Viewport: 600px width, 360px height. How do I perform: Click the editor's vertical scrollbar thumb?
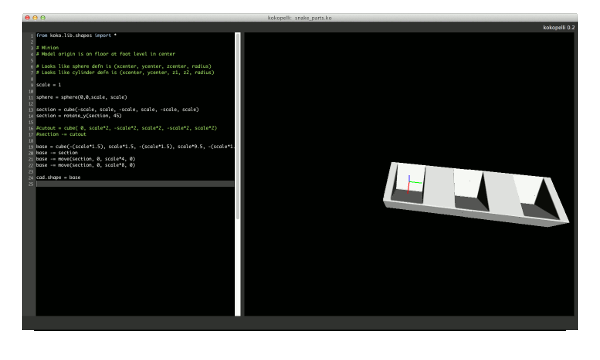pyautogui.click(x=238, y=126)
